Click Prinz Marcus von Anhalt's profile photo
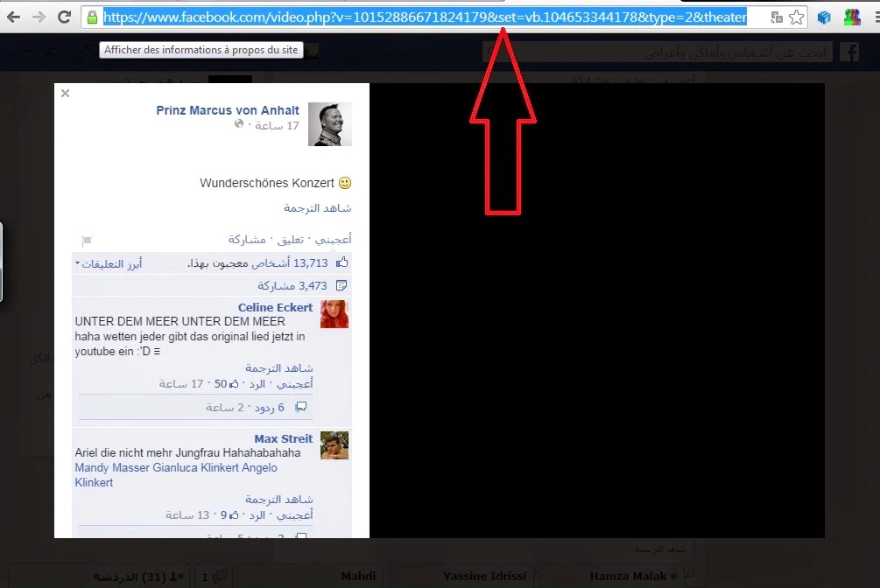Viewport: 880px width, 588px height. (x=330, y=124)
